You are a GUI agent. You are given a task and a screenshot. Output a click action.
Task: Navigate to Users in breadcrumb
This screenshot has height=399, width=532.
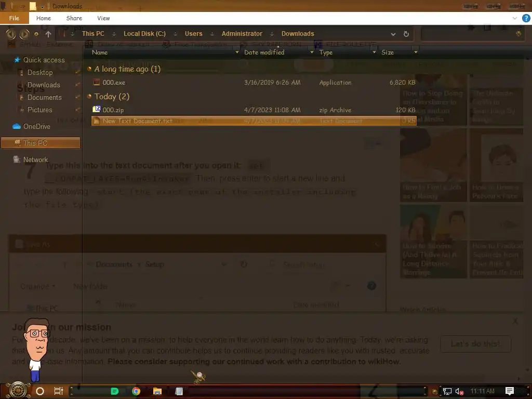193,34
